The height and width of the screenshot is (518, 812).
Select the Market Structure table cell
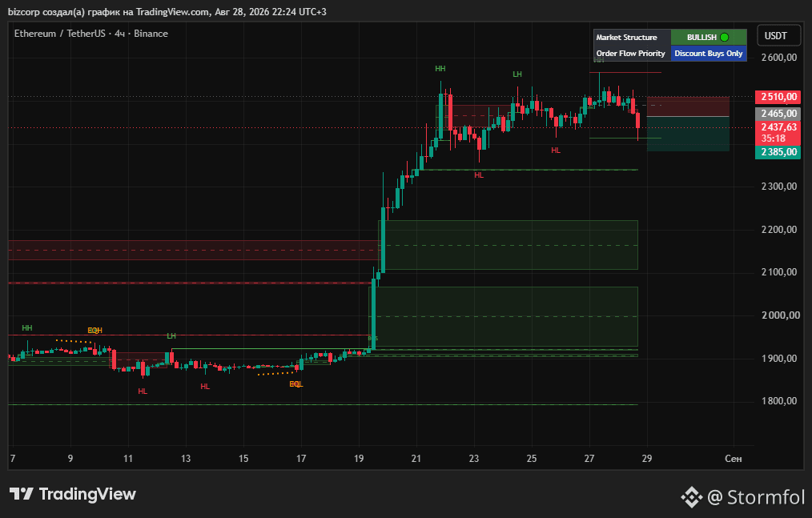coord(632,38)
